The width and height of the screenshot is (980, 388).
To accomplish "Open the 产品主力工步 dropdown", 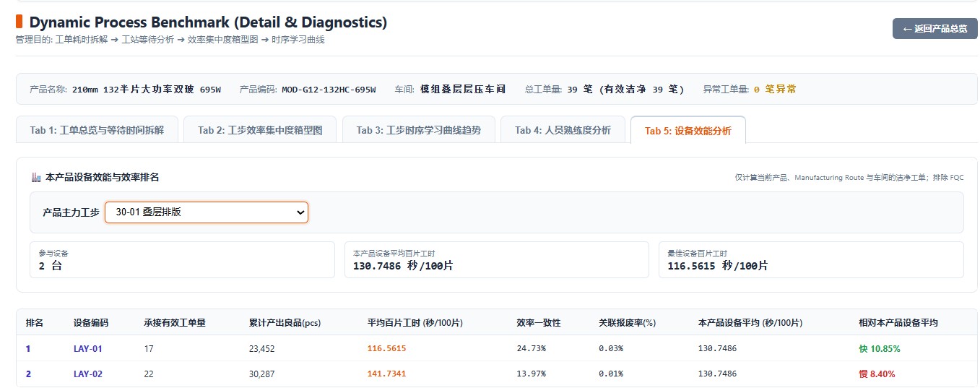I will 207,212.
